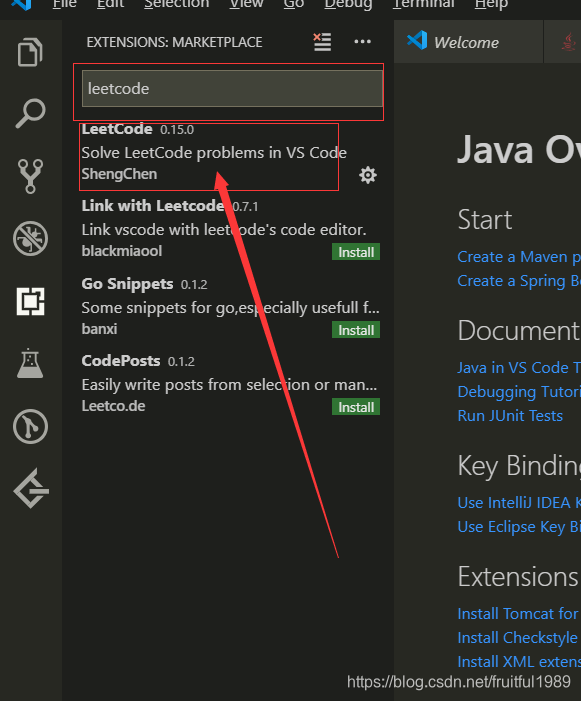Install the CodePosts extension
581x701 pixels.
pyautogui.click(x=356, y=407)
